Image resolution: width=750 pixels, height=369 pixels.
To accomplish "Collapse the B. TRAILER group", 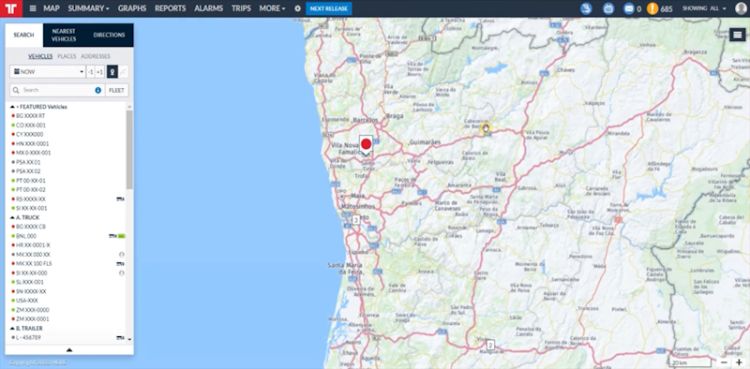I will pyautogui.click(x=12, y=328).
